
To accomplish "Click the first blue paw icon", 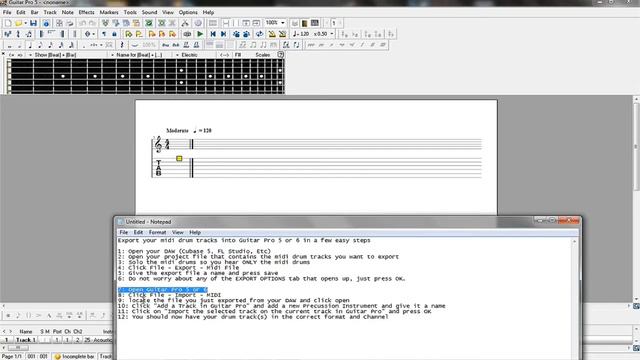I will 236,34.
